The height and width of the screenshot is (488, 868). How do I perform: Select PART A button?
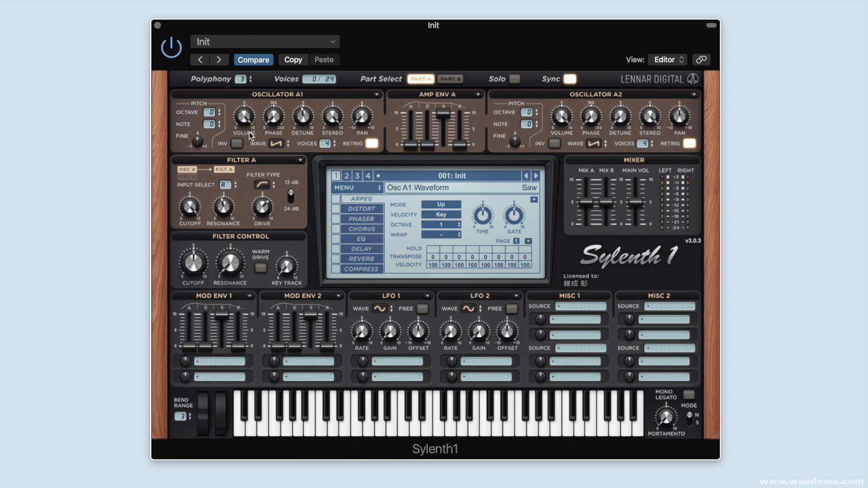pyautogui.click(x=421, y=79)
